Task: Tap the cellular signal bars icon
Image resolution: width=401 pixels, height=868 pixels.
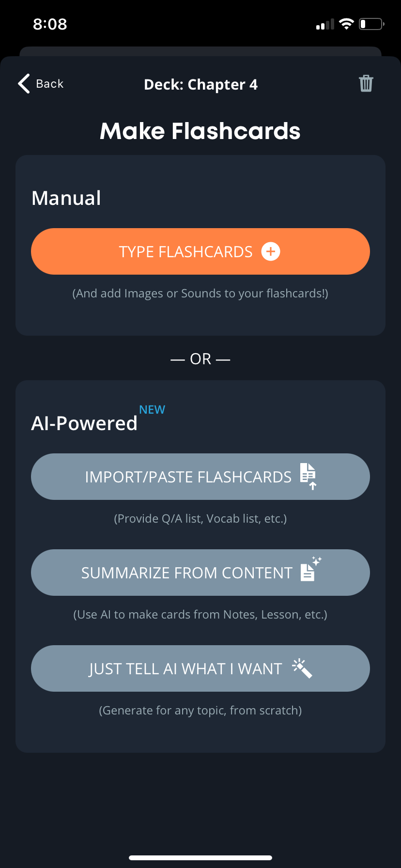Action: [x=325, y=24]
